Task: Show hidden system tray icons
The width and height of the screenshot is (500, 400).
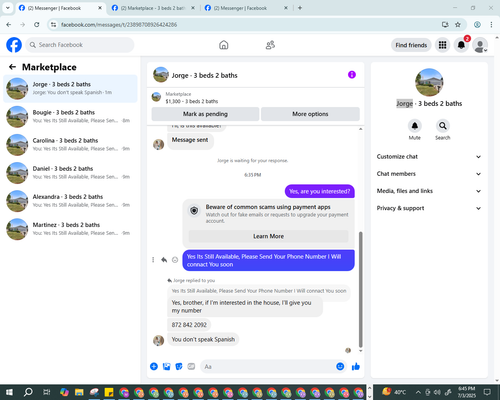Action: 418,392
